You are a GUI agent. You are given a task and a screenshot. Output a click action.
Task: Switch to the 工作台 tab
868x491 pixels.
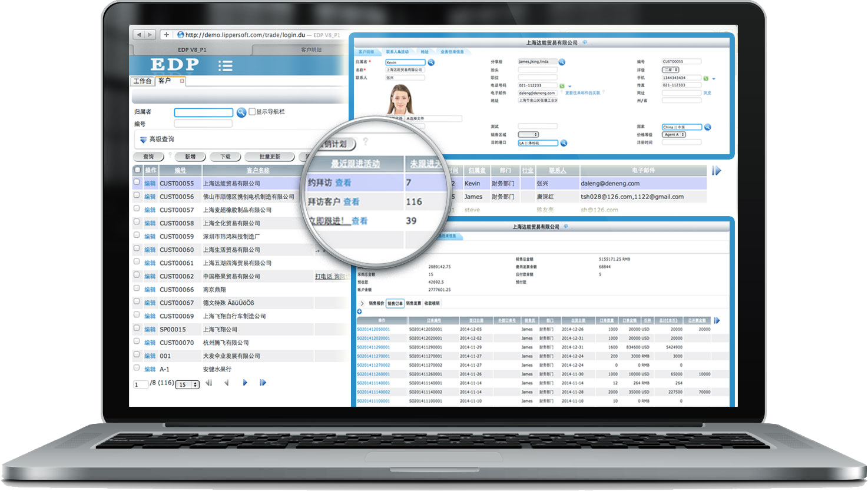(x=142, y=81)
